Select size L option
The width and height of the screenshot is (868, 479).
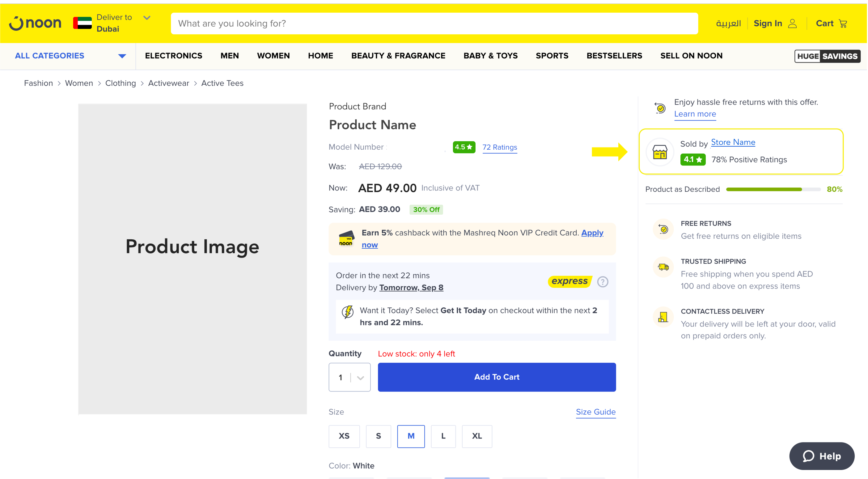[x=443, y=436]
